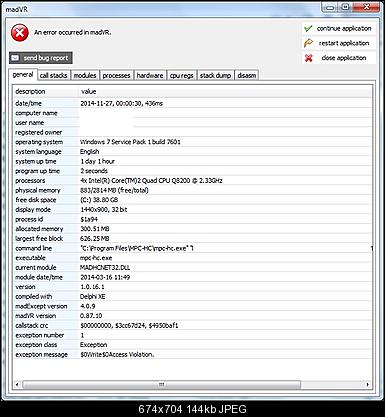Select the executable value mpc-hc.exe

[96, 258]
